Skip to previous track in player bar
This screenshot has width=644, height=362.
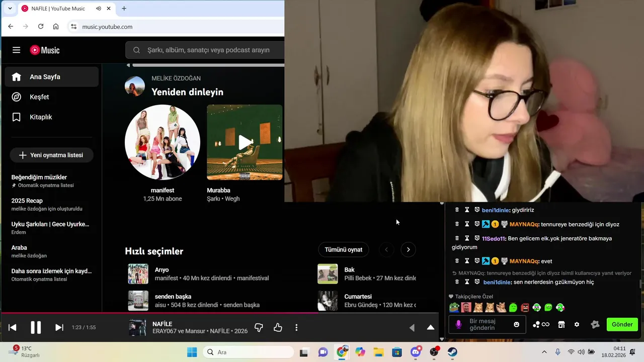[x=13, y=327]
